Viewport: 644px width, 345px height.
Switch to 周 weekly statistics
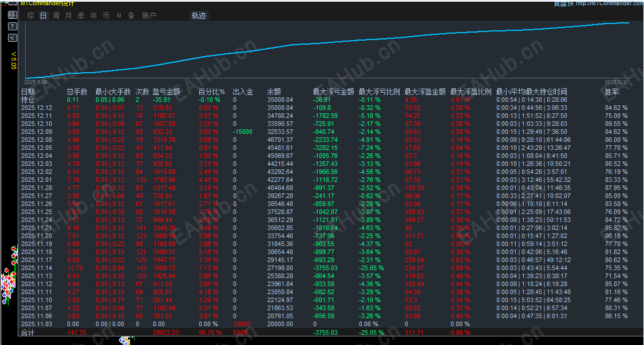(x=56, y=15)
